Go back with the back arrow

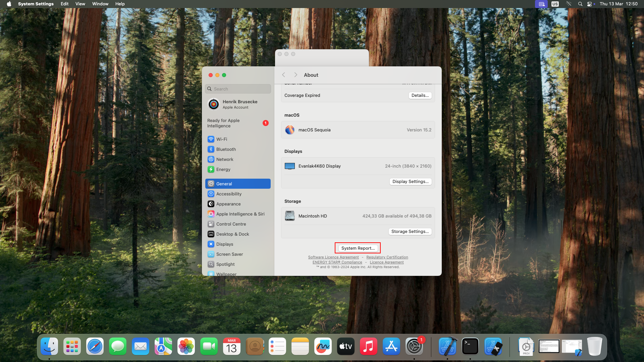(x=284, y=75)
